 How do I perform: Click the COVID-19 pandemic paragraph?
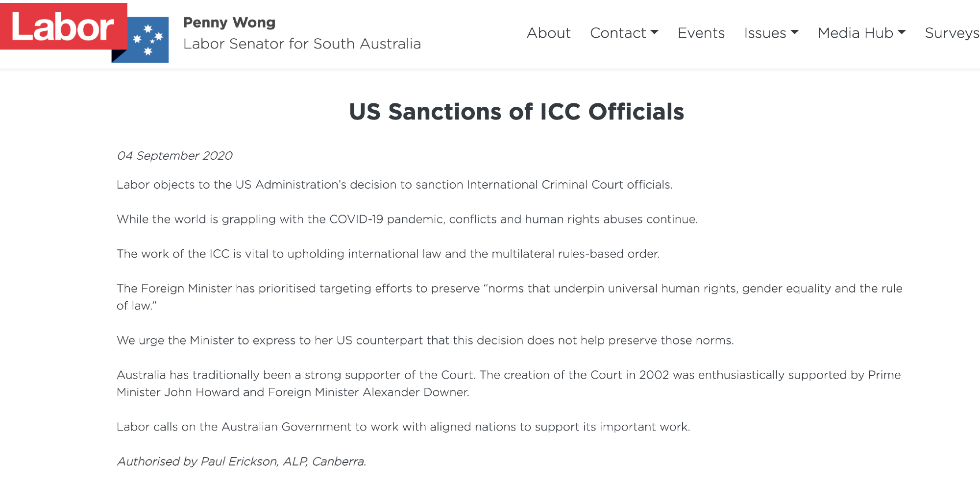point(407,219)
